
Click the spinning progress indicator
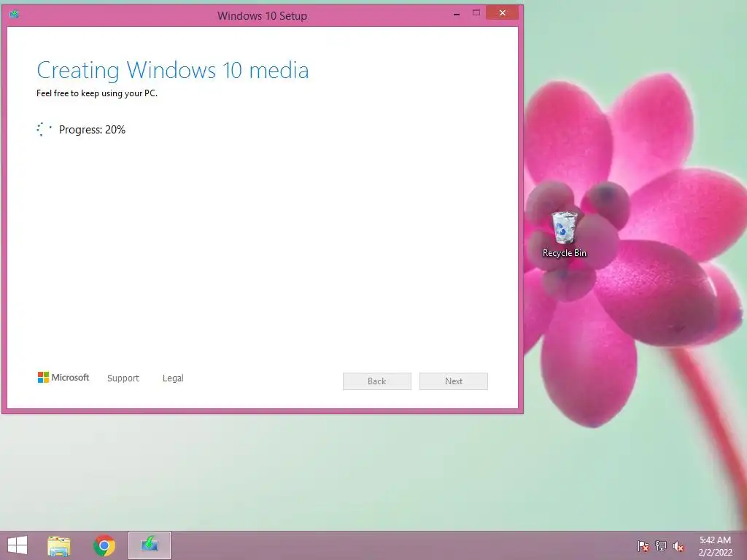[x=44, y=130]
